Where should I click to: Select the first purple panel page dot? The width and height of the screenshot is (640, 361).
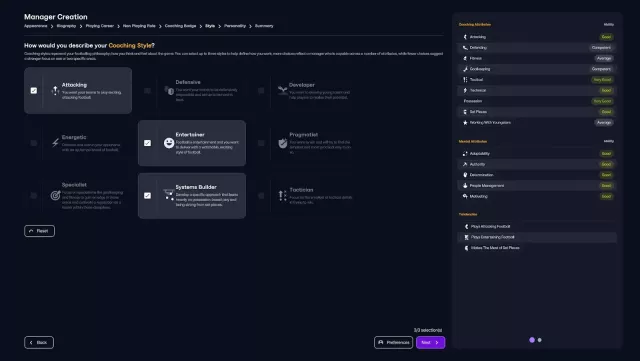pos(532,340)
